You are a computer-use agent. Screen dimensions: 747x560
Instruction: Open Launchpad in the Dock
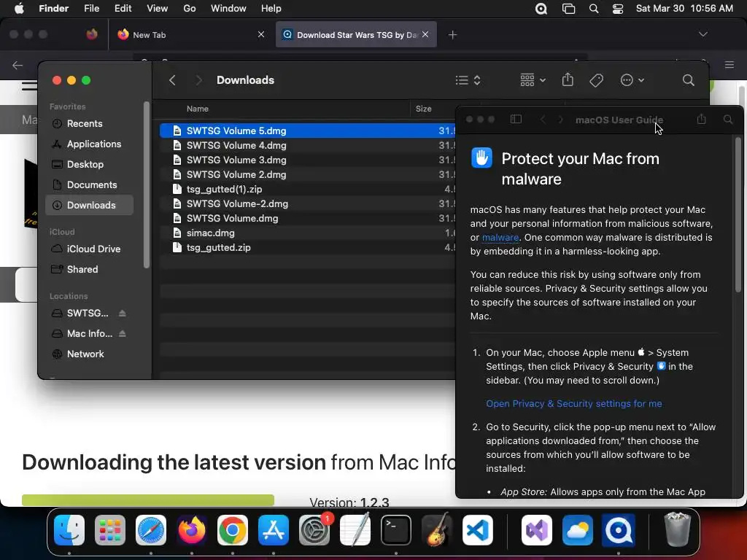(110, 530)
